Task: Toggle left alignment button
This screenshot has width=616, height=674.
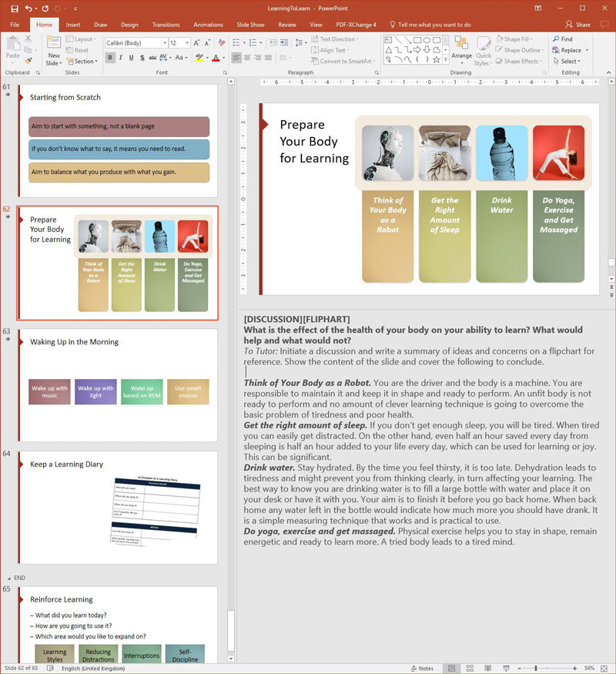Action: [x=236, y=57]
